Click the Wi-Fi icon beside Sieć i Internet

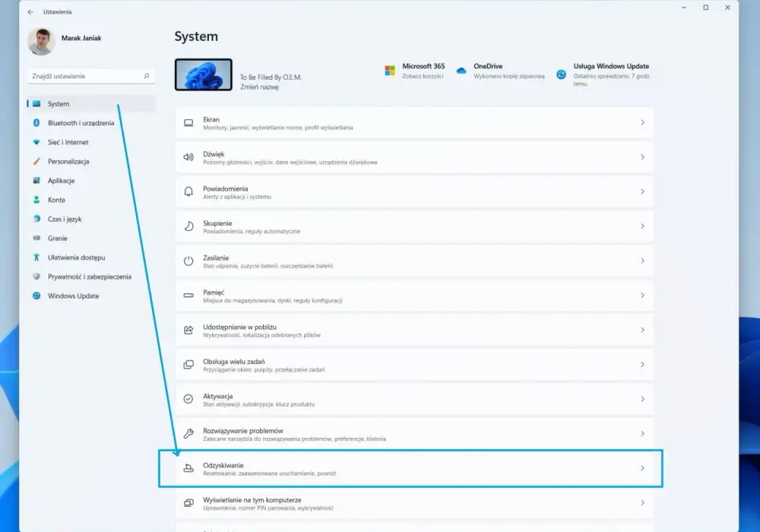36,142
